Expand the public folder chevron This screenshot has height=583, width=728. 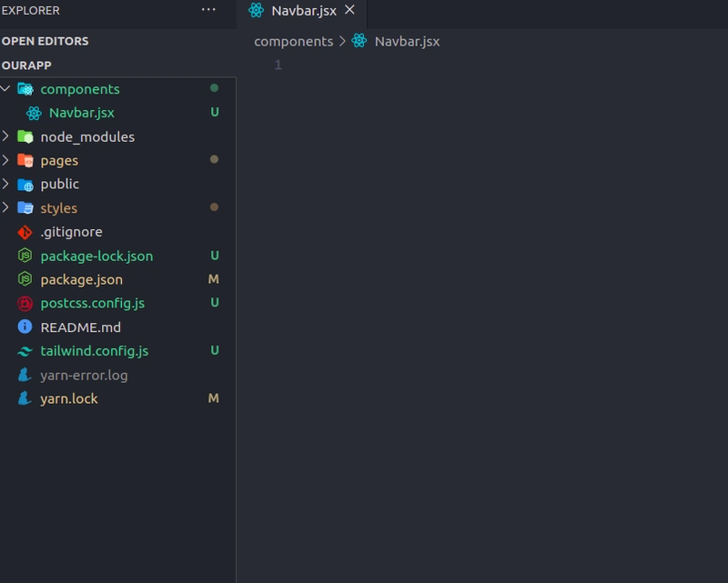[5, 184]
